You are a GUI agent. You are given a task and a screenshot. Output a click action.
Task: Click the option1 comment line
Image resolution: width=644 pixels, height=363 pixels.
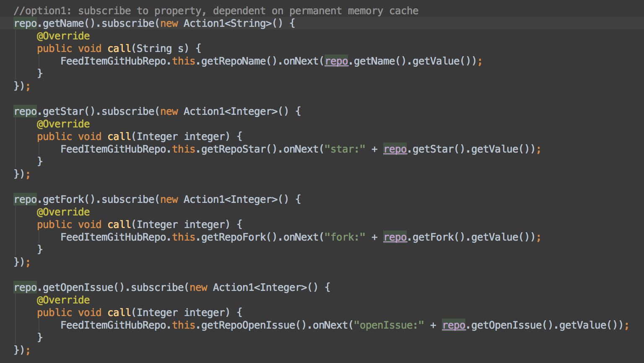[x=216, y=11]
